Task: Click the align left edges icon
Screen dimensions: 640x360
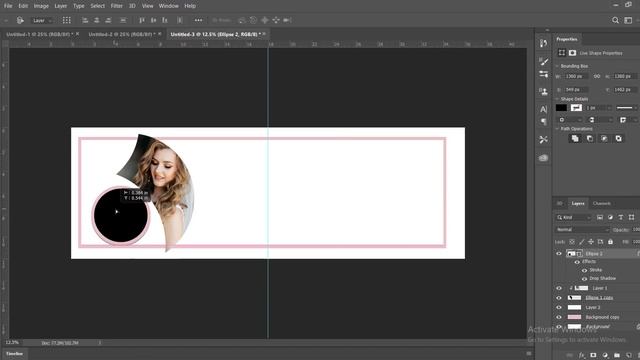Action: coord(85,20)
